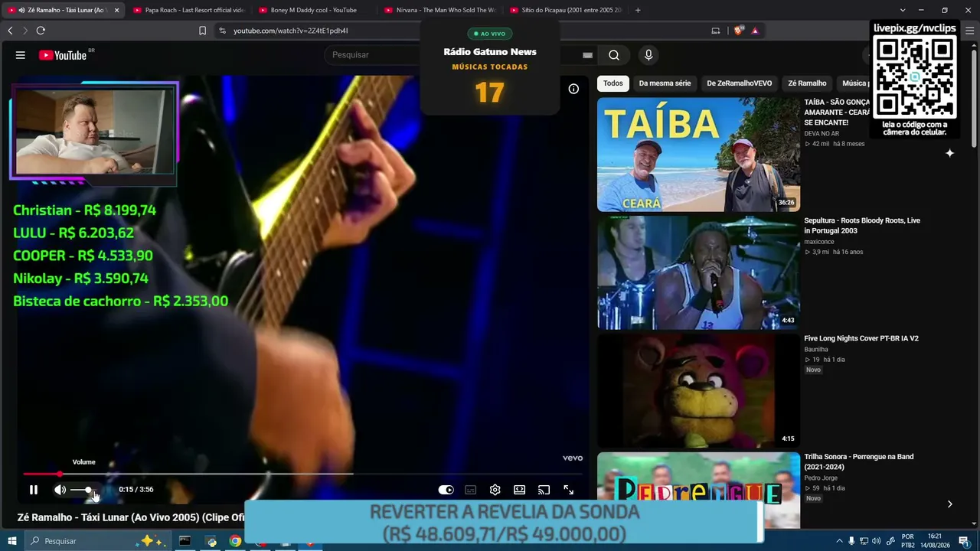
Task: Open the Brave Rewards triangle icon
Action: 755,31
